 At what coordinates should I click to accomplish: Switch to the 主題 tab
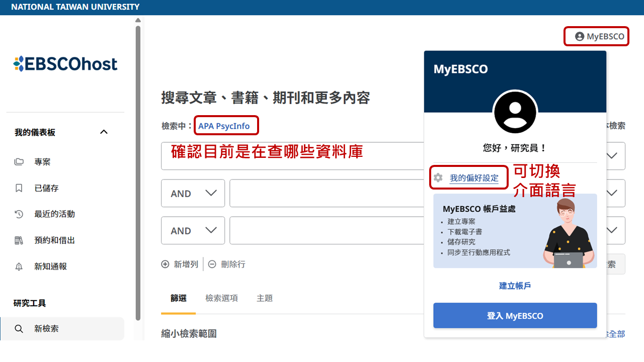[x=265, y=298]
